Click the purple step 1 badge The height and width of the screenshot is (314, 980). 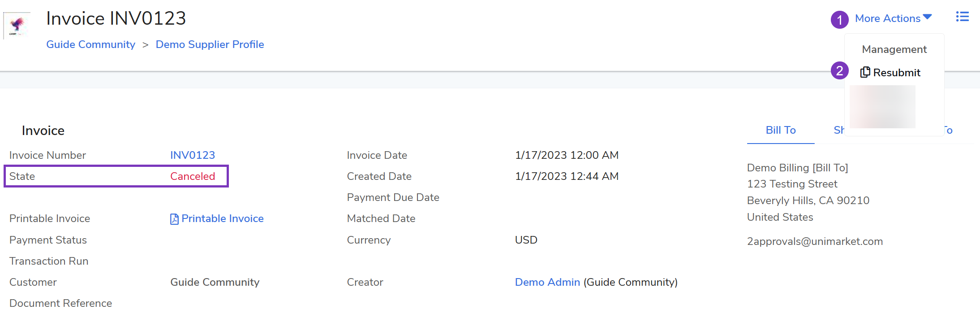[839, 20]
